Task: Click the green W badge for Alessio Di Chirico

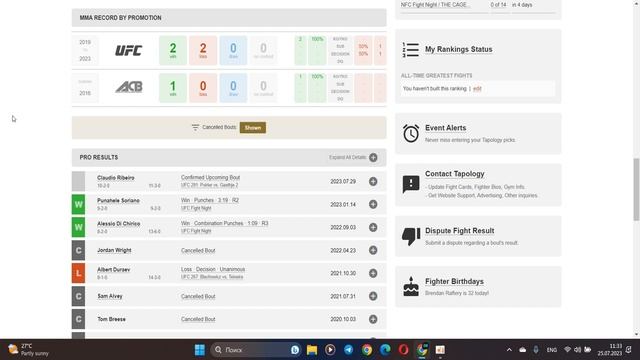Action: point(78,227)
